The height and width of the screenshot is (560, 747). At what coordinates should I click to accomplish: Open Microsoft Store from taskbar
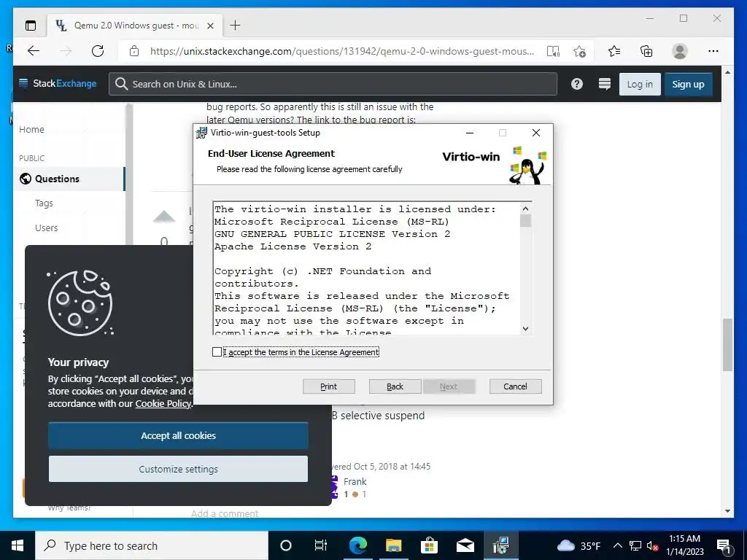click(429, 545)
